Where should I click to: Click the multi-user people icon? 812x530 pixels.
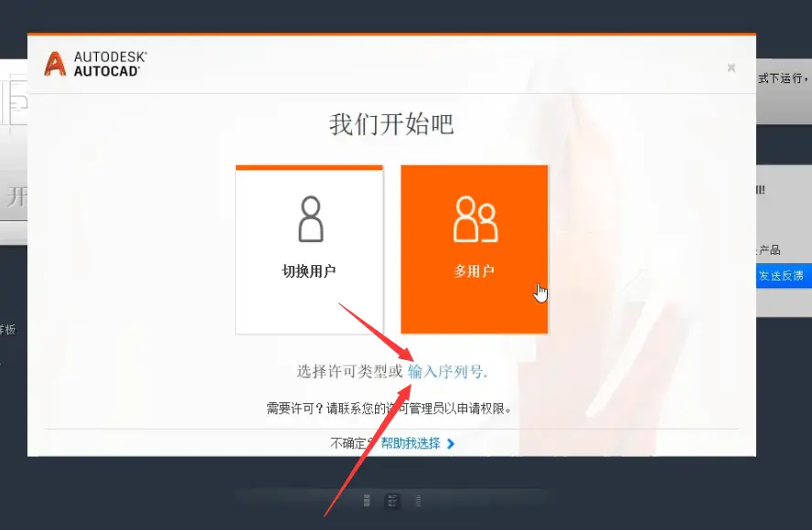(475, 219)
